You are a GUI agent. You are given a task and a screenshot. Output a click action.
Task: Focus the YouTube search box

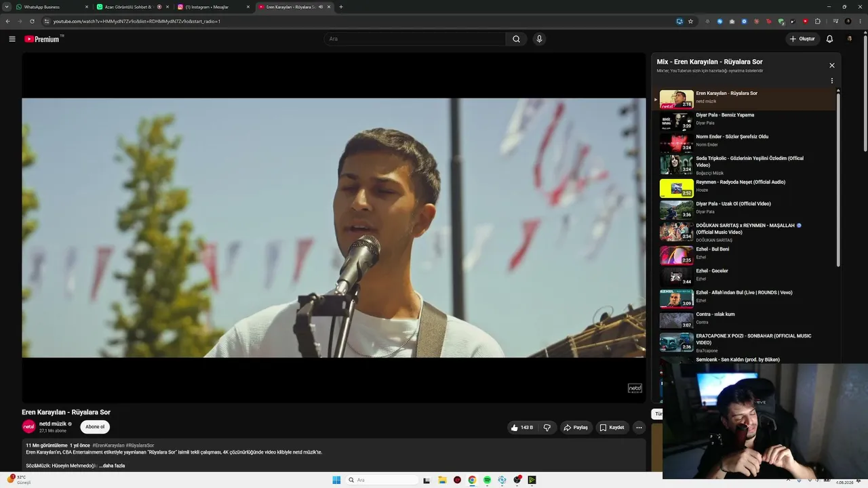click(414, 39)
